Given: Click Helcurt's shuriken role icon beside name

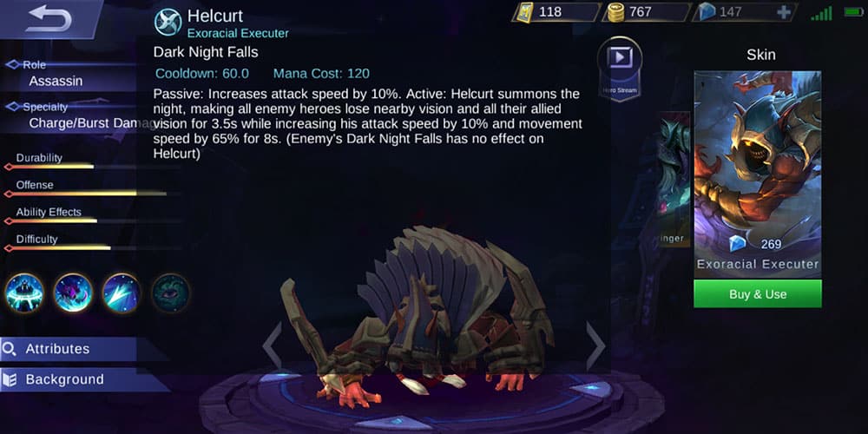Looking at the screenshot, I should 168,23.
